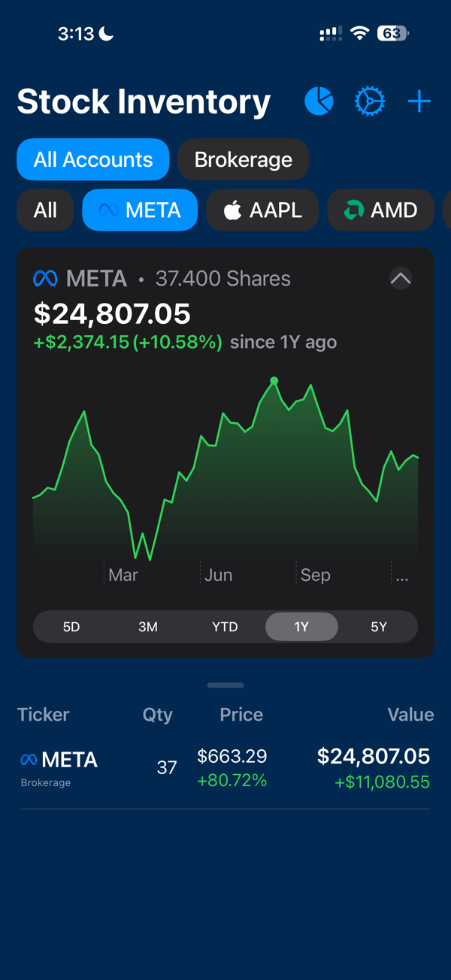
Task: Open the settings gear
Action: [x=370, y=101]
